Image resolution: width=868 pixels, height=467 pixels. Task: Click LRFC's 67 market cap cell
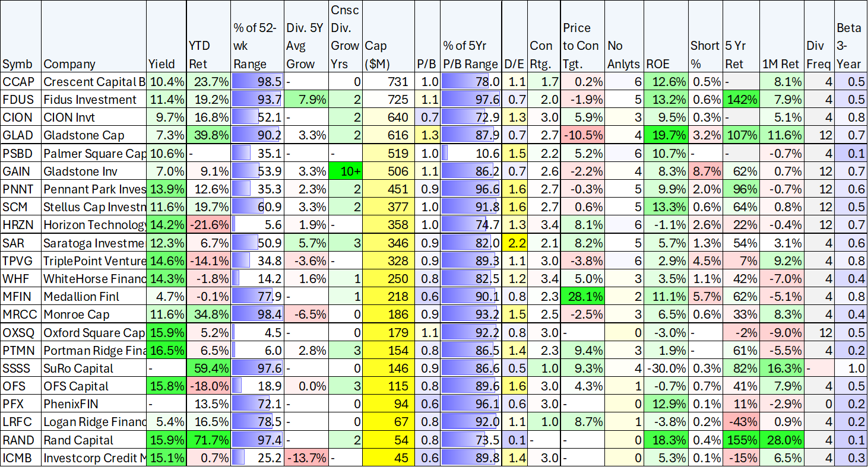click(388, 421)
